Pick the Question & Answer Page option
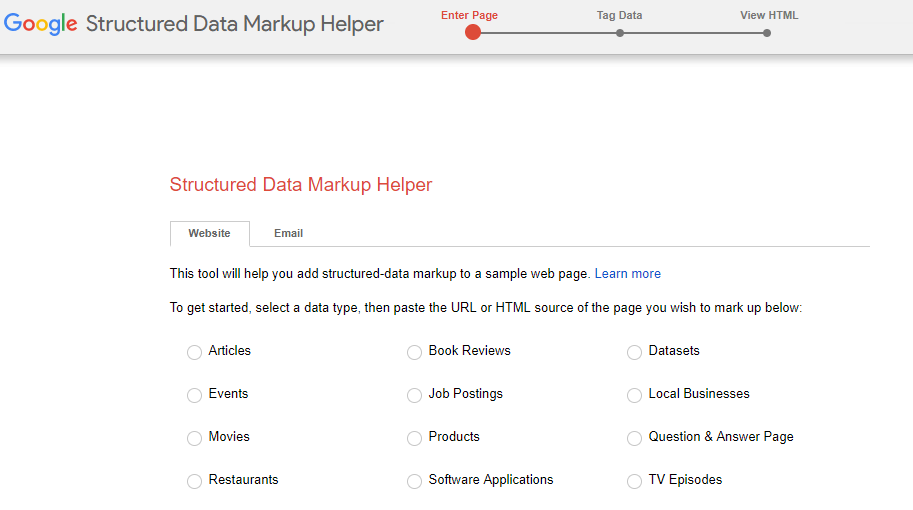This screenshot has height=510, width=913. pyautogui.click(x=635, y=438)
